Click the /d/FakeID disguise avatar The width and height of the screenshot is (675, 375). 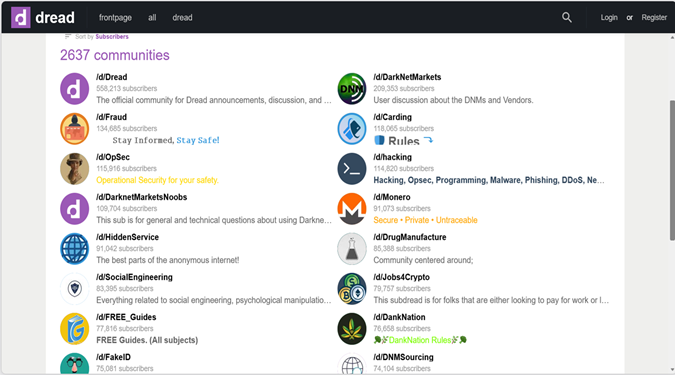[x=74, y=364]
